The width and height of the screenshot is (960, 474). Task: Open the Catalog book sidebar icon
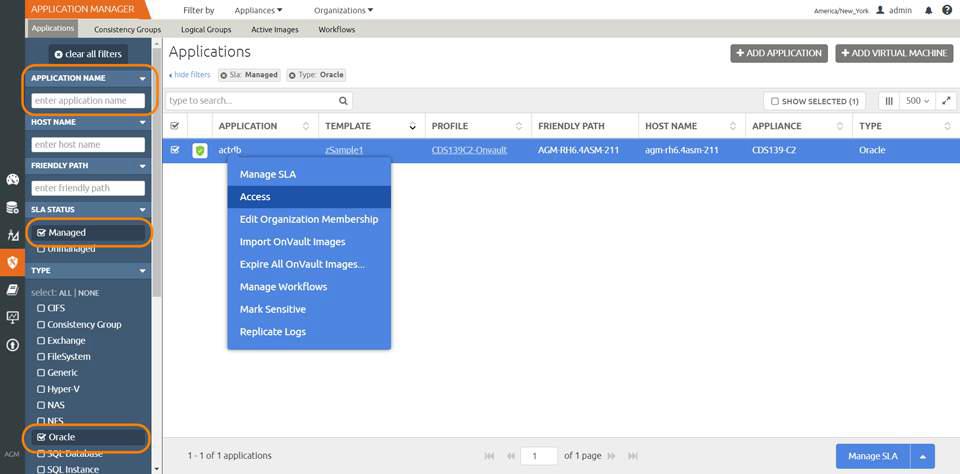click(x=12, y=290)
